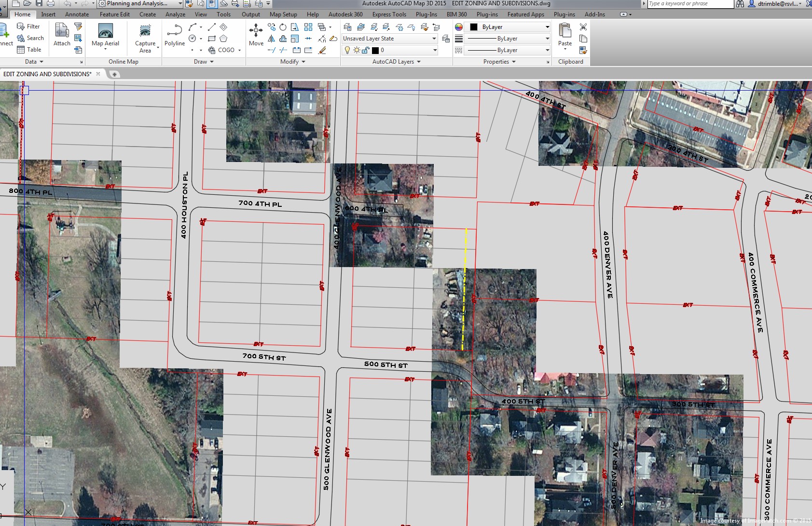
Task: Toggle the layer lock padlock icon
Action: tap(364, 50)
